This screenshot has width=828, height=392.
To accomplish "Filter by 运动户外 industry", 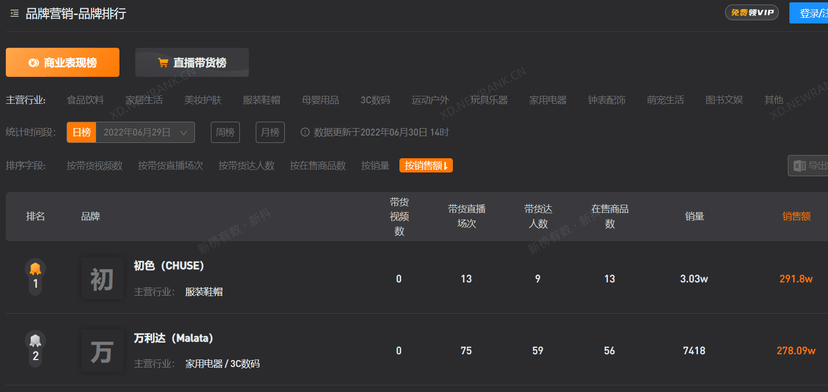I will [430, 100].
